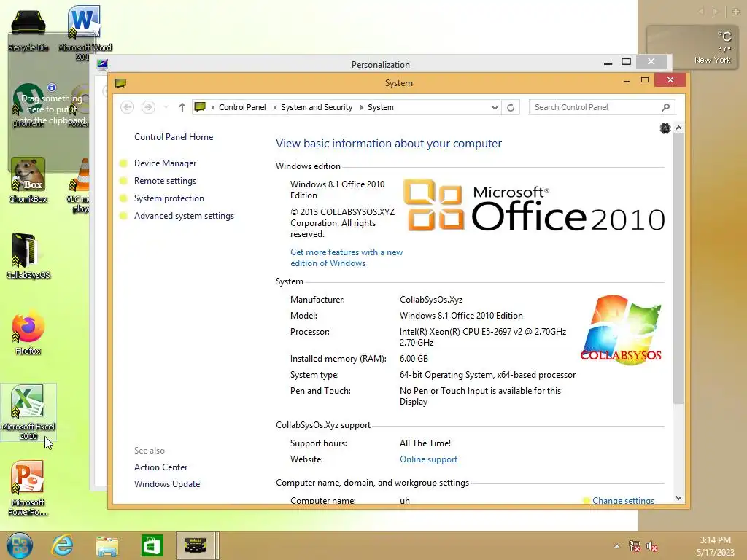Image resolution: width=747 pixels, height=560 pixels.
Task: Click the Add gadget plus button
Action: (736, 12)
